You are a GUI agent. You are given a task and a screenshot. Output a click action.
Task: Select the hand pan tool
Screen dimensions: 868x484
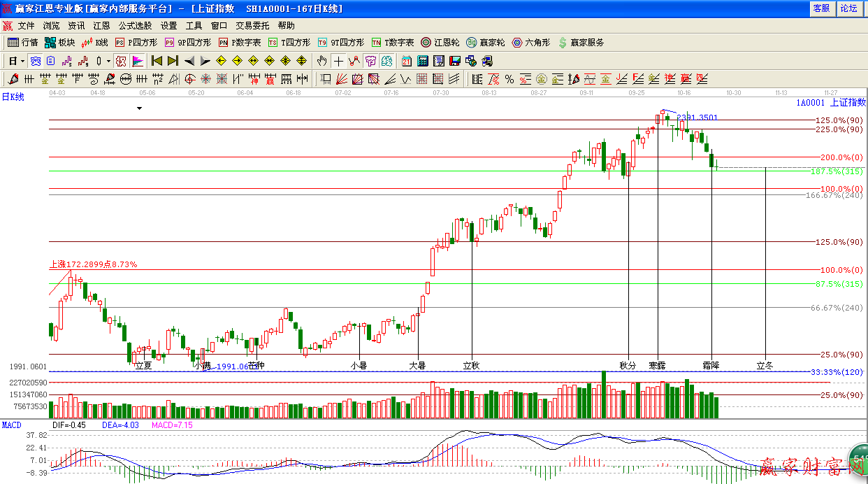click(x=322, y=61)
